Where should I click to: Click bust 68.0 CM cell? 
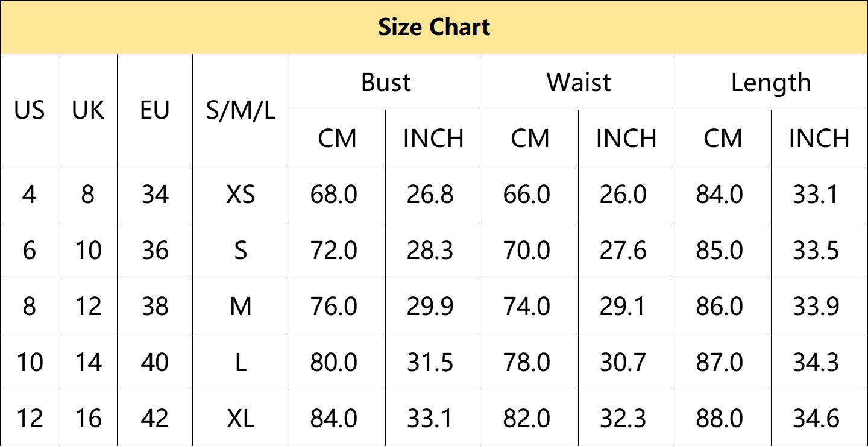(x=337, y=194)
